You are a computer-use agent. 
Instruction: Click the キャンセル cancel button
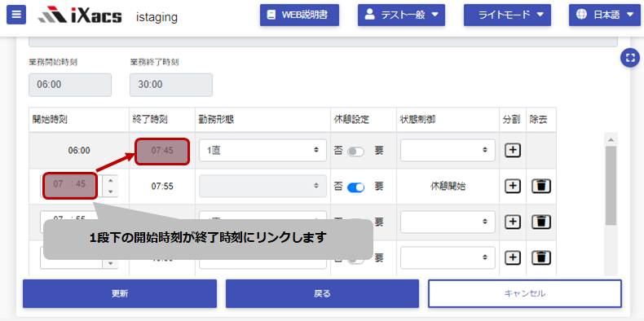(x=525, y=293)
